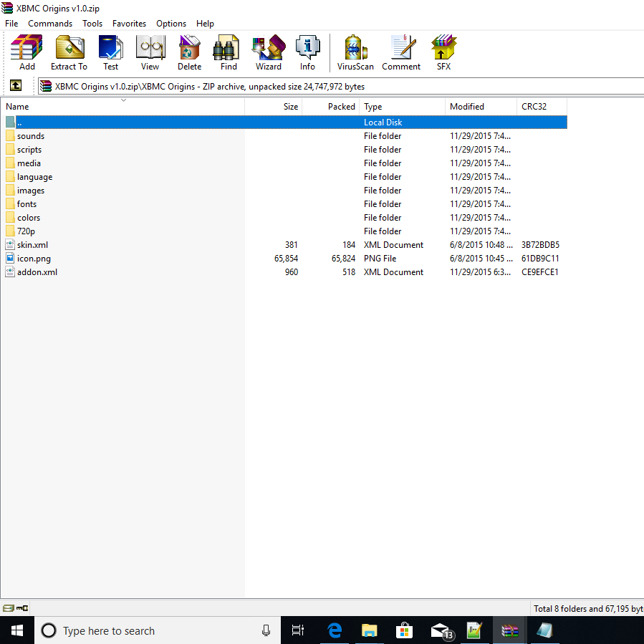The width and height of the screenshot is (644, 644).
Task: Open the notepad app on taskbar
Action: coord(474,630)
